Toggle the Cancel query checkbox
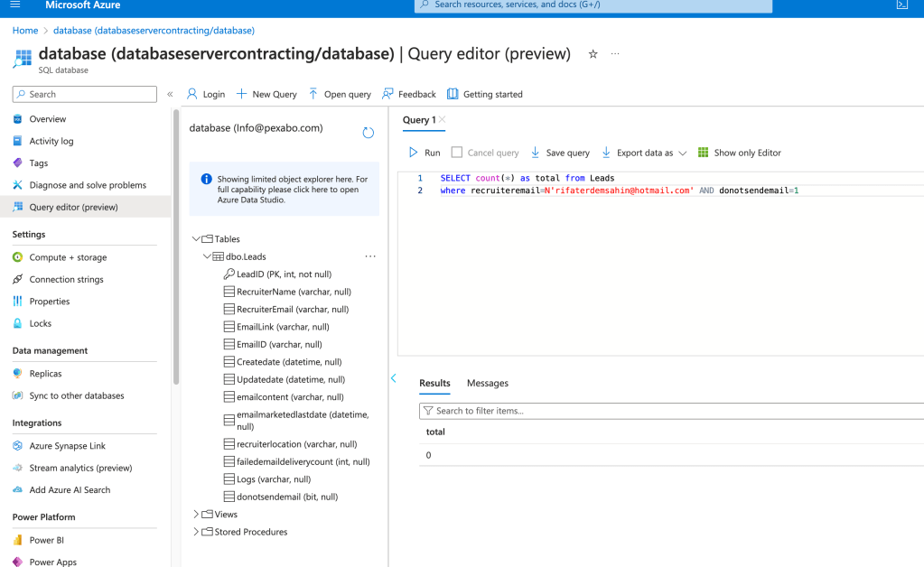This screenshot has width=924, height=567. (457, 153)
